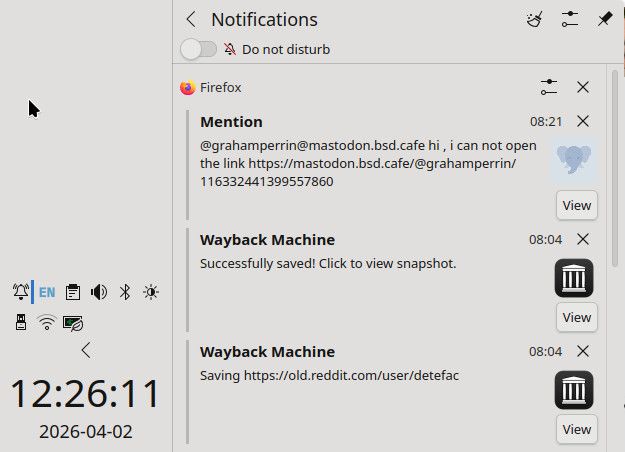The image size is (625, 452).
Task: Open the Wi-Fi networks tray icon
Action: click(47, 322)
